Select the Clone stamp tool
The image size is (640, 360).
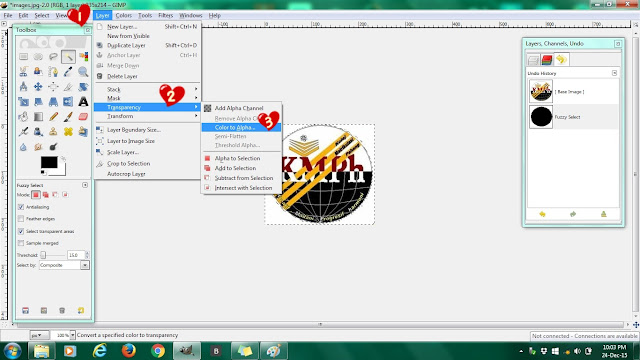53,132
